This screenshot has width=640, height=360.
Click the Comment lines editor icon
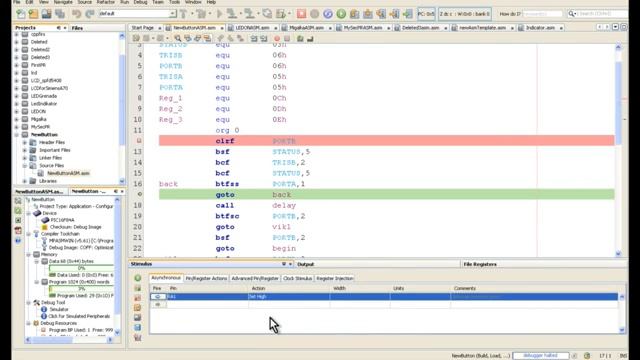[x=300, y=38]
